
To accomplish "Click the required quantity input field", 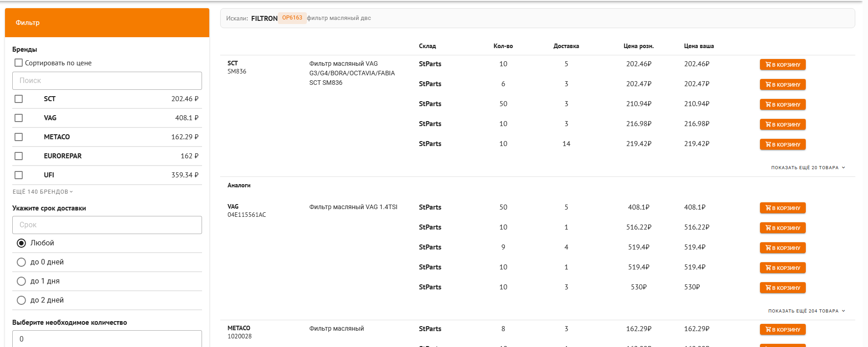I will coord(107,339).
